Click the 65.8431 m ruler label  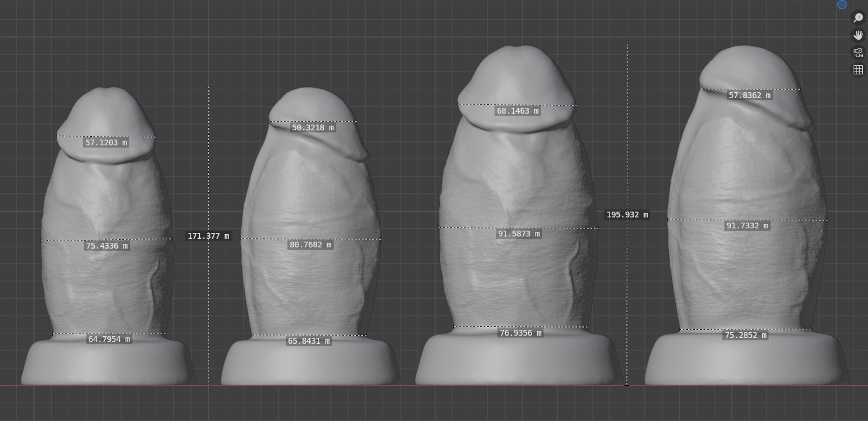[309, 341]
